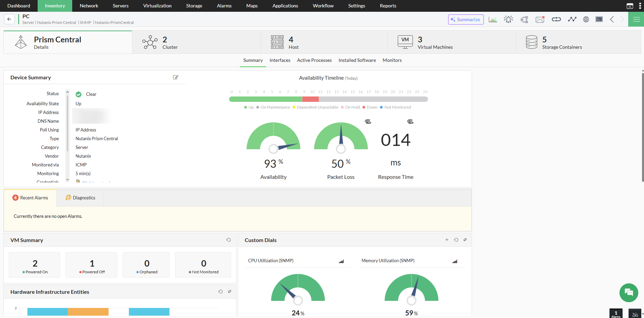The width and height of the screenshot is (644, 318).
Task: Open the Settings menu
Action: point(357,6)
